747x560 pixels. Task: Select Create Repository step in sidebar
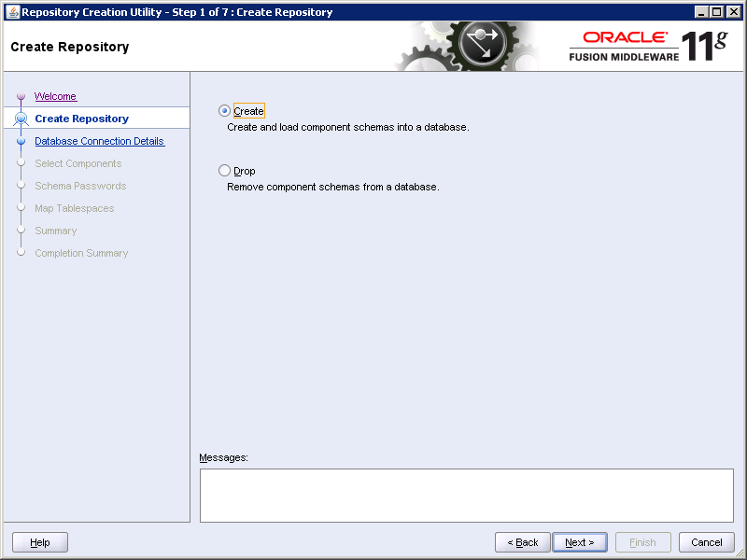(x=82, y=119)
